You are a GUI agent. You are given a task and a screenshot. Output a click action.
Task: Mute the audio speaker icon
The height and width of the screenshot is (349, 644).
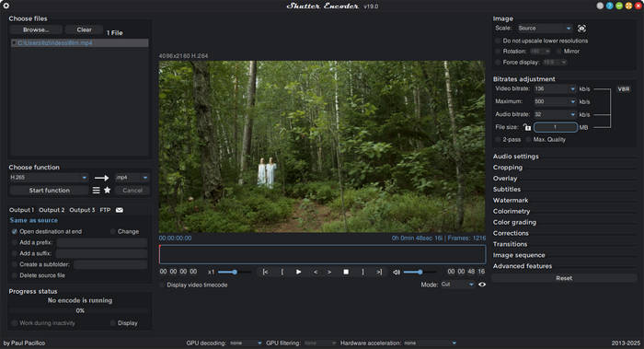click(x=397, y=273)
